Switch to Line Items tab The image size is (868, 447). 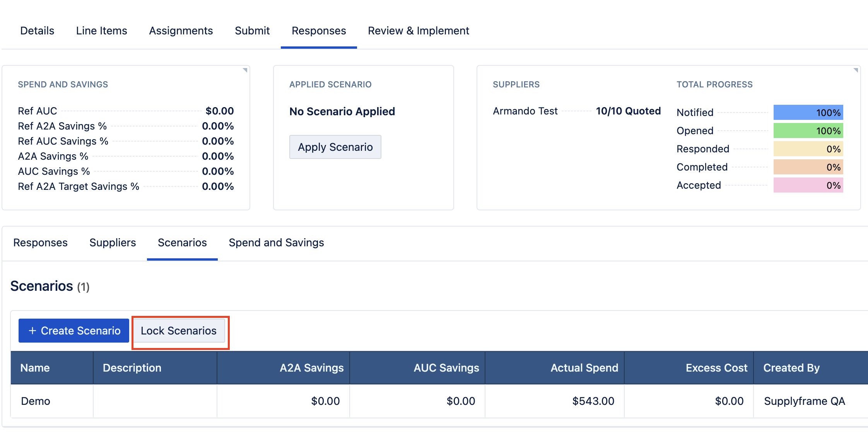(x=101, y=31)
